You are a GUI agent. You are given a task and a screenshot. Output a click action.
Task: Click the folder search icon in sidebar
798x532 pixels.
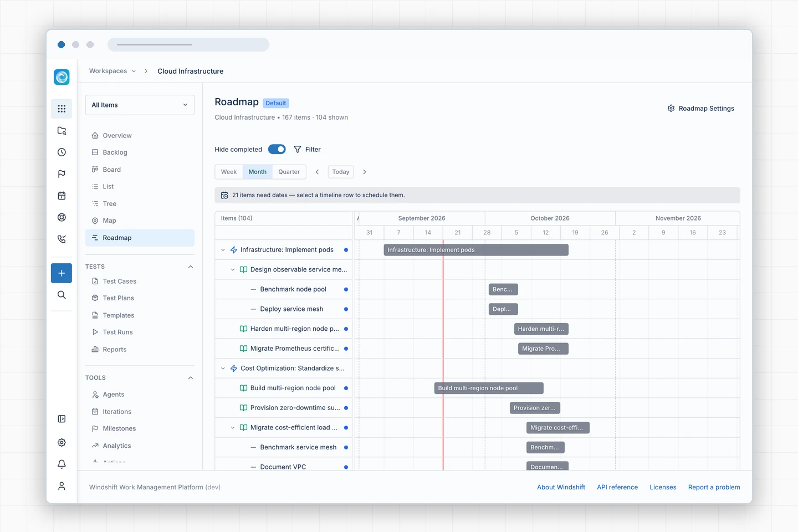coord(62,131)
